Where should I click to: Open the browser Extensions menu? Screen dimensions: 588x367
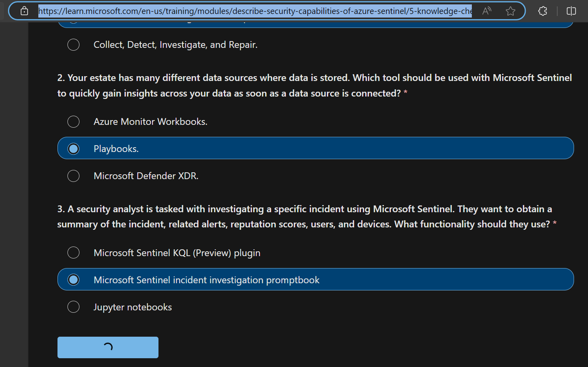coord(542,11)
